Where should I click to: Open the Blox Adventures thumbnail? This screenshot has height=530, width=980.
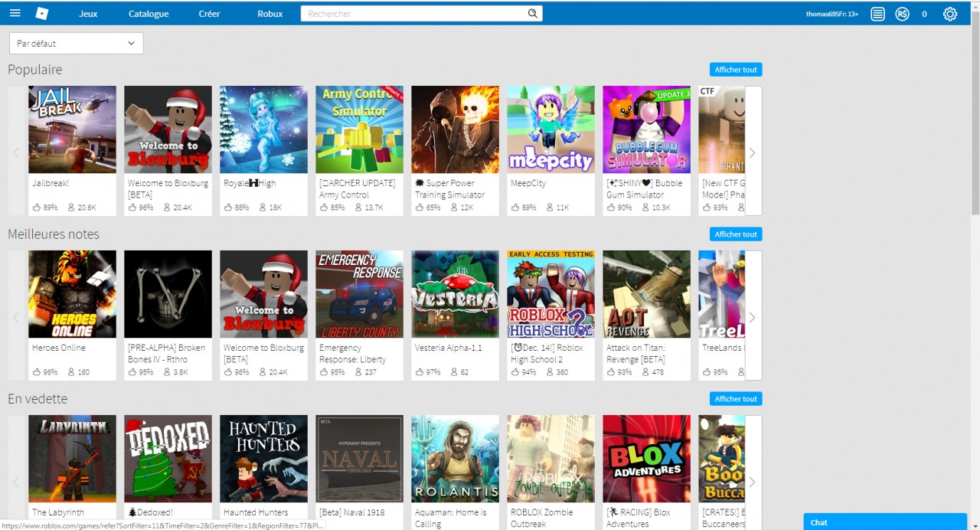(646, 459)
